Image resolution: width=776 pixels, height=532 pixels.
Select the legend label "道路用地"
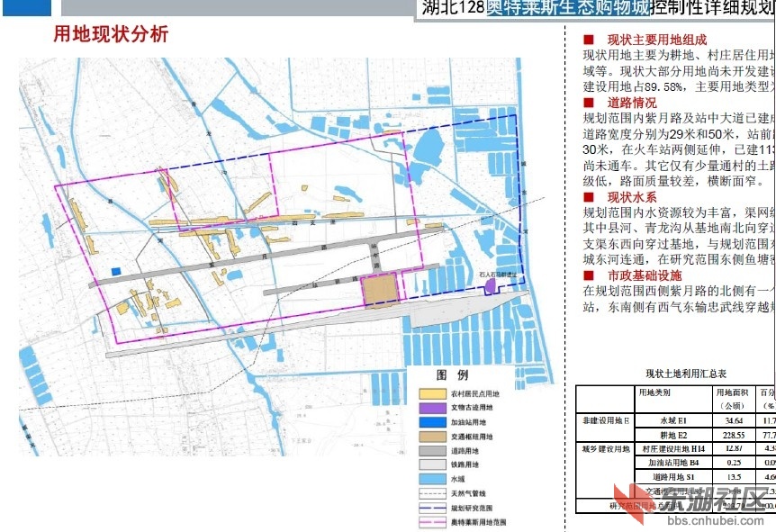click(x=465, y=451)
